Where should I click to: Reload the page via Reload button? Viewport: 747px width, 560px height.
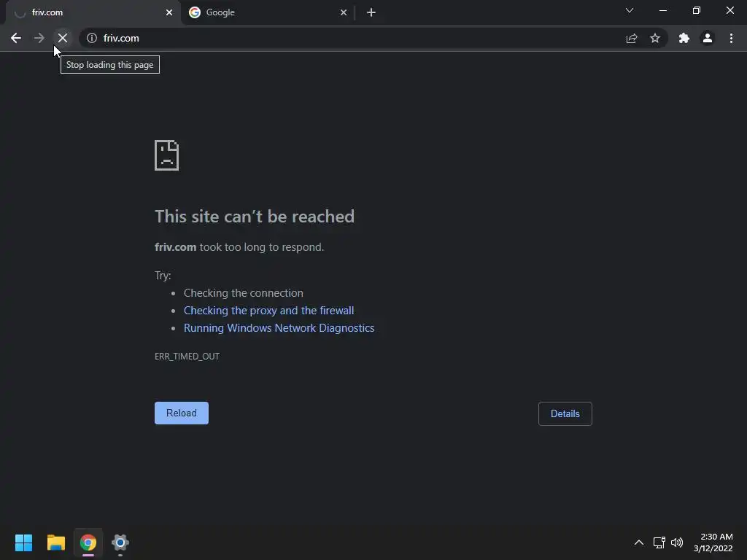[182, 413]
